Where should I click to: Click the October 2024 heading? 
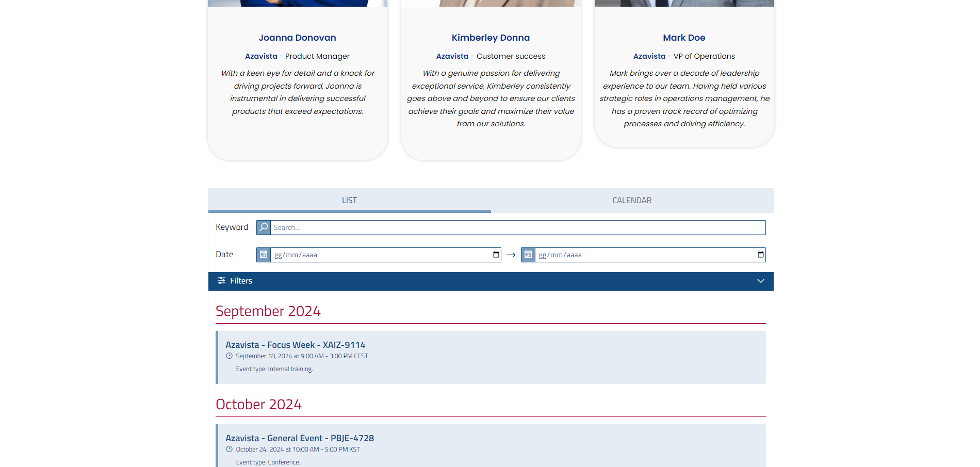(x=258, y=405)
